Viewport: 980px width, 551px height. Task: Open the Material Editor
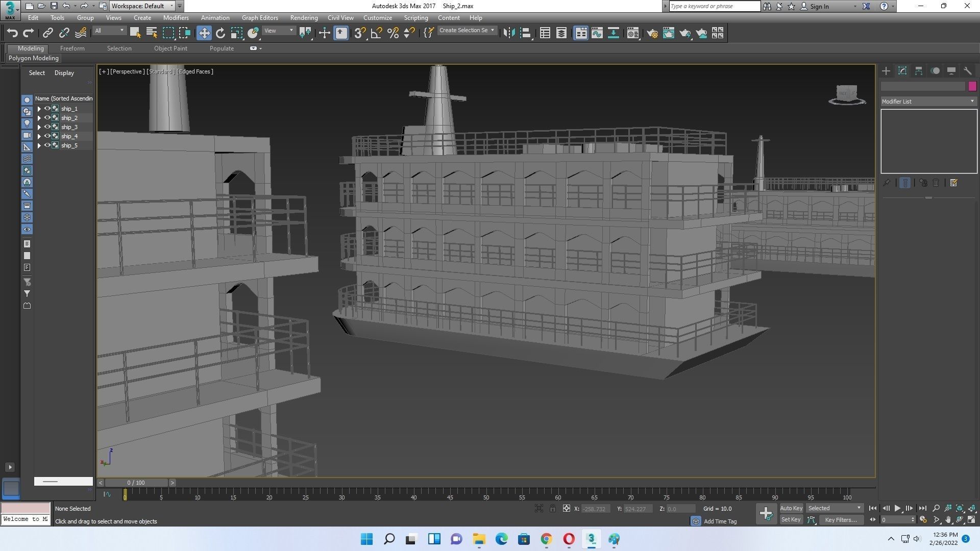(x=633, y=33)
